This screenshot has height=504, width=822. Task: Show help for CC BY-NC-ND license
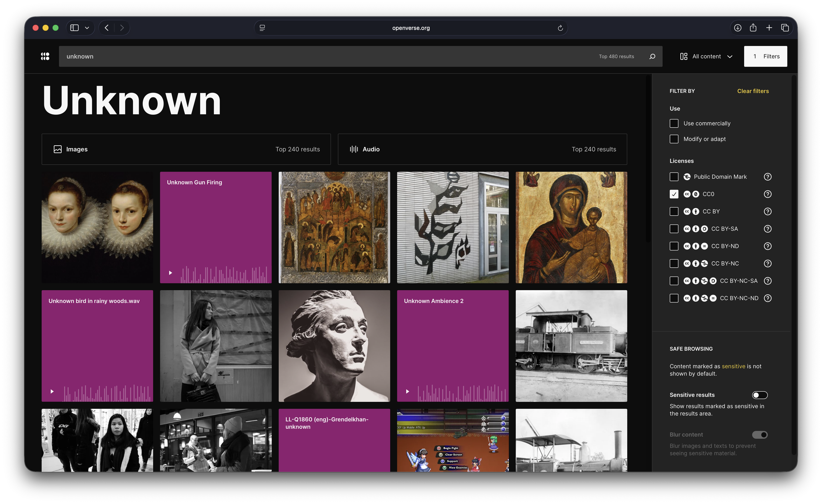(x=768, y=298)
